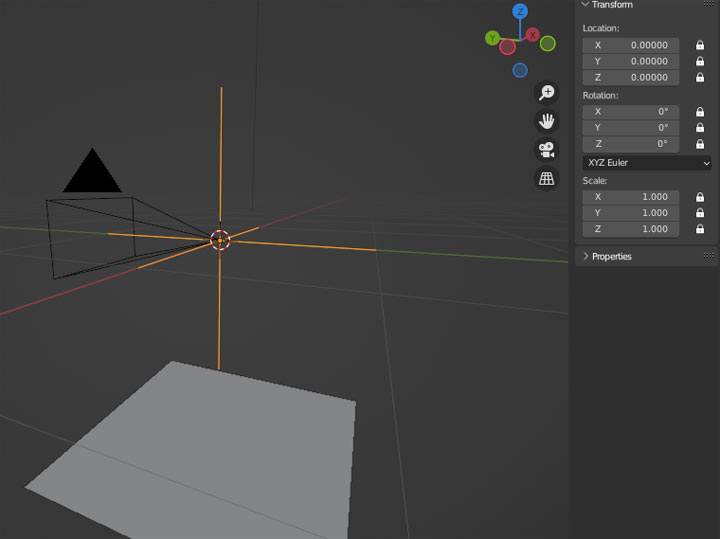Click the Location Z value field

click(x=630, y=77)
